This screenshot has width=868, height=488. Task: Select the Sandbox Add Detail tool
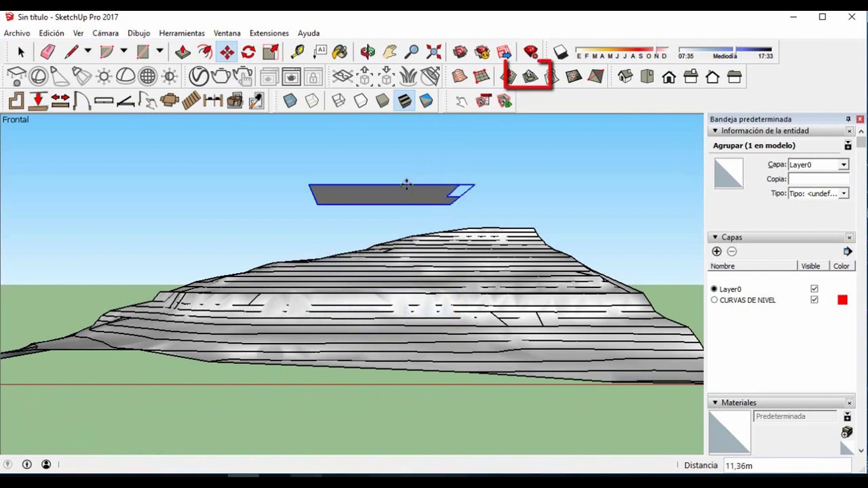[574, 77]
